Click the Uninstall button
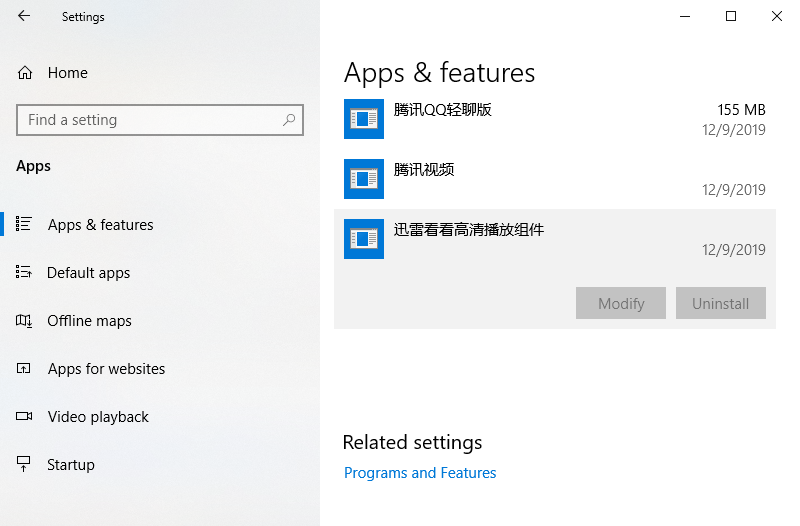 click(x=720, y=303)
